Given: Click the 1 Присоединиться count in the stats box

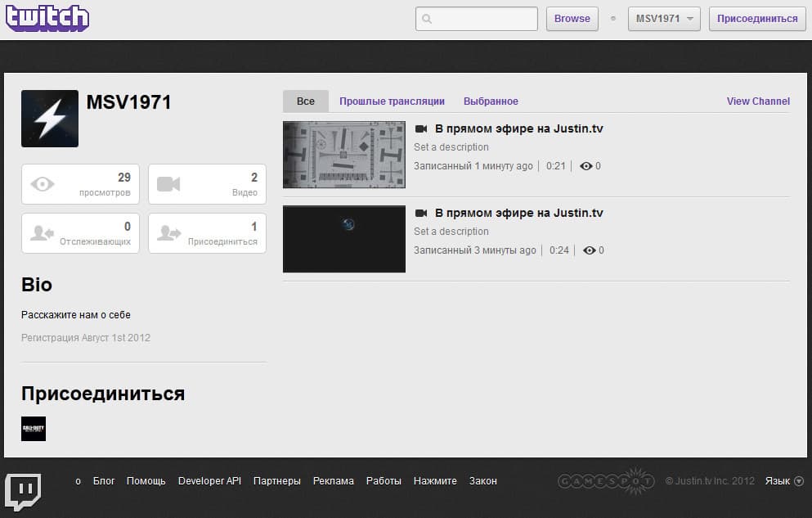Looking at the screenshot, I should [254, 227].
